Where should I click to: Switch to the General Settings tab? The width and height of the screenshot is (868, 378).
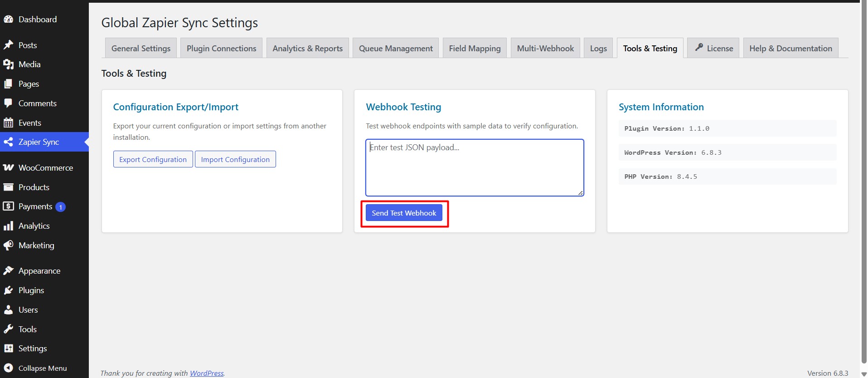point(141,49)
